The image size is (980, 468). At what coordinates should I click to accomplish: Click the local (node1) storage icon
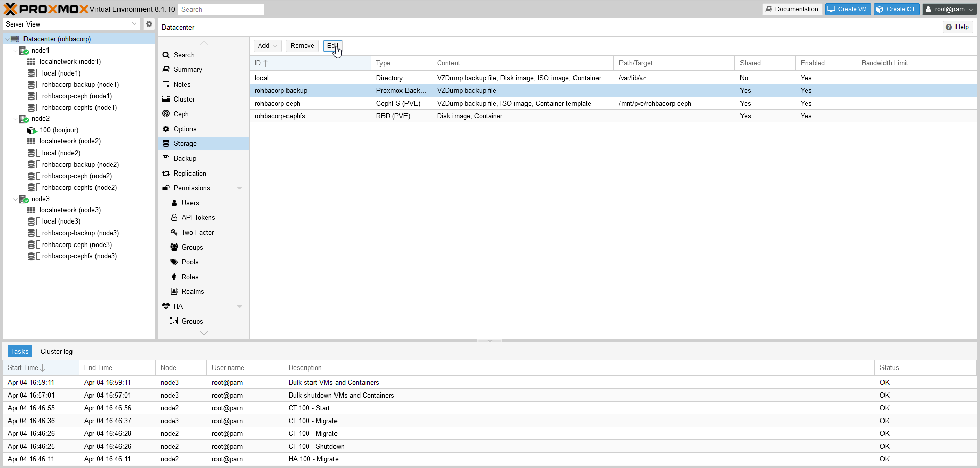coord(34,73)
